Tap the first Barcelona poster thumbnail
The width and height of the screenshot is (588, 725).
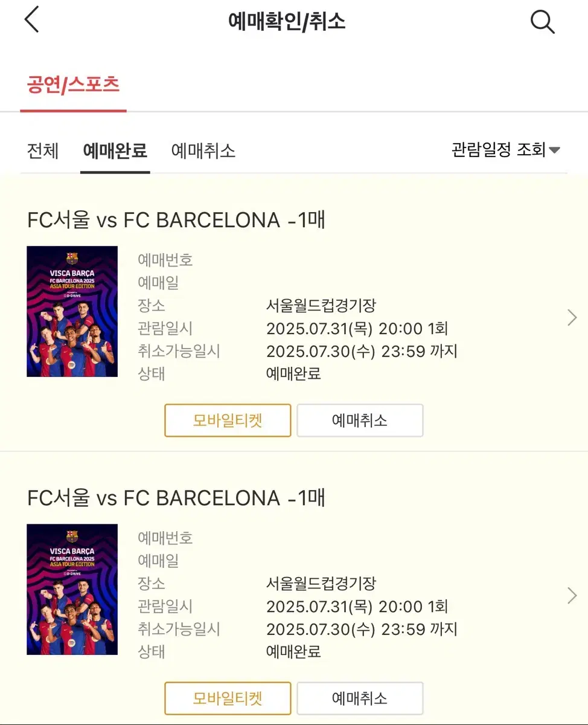[x=72, y=312]
